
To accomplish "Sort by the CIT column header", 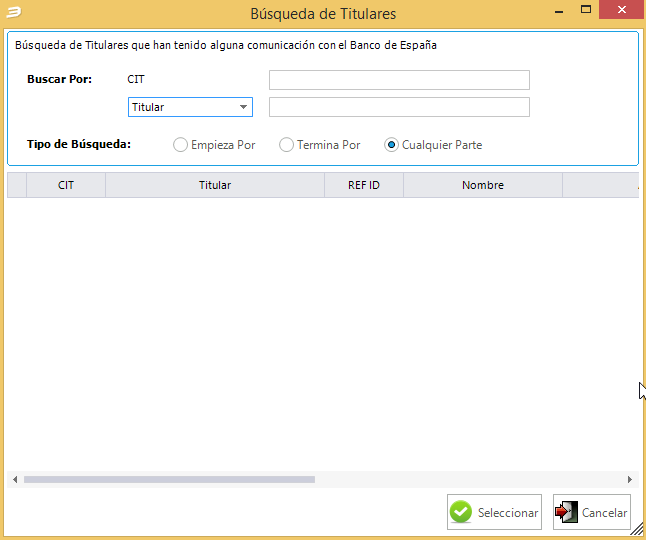I will tap(66, 185).
